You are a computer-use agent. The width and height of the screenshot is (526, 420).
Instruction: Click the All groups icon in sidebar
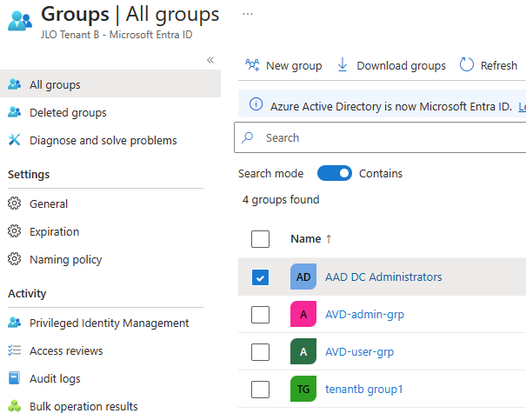pos(15,84)
